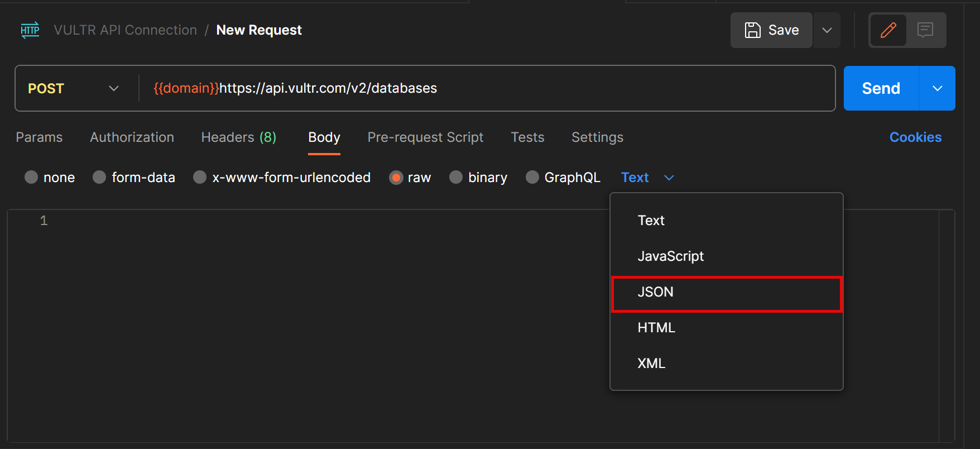Viewport: 980px width, 449px height.
Task: Select the GraphQL body radio button
Action: coord(532,177)
